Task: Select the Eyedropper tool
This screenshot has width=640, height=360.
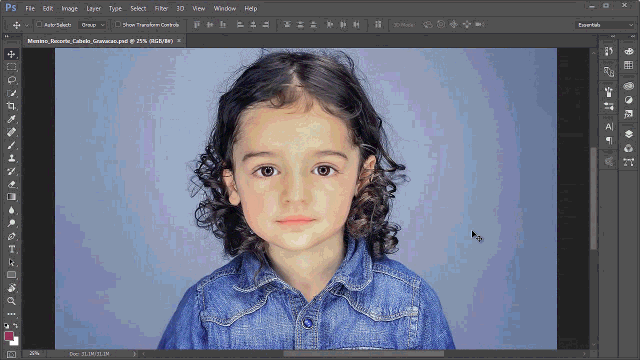Action: click(x=11, y=119)
